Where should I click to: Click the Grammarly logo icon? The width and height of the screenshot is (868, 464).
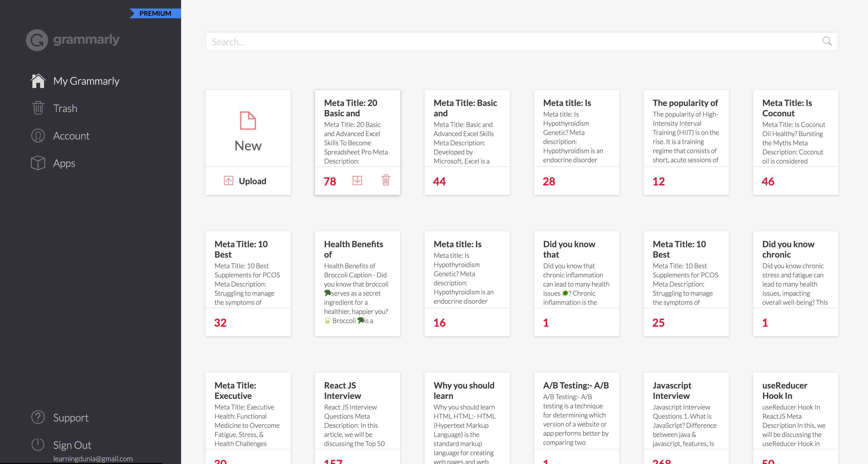coord(37,40)
